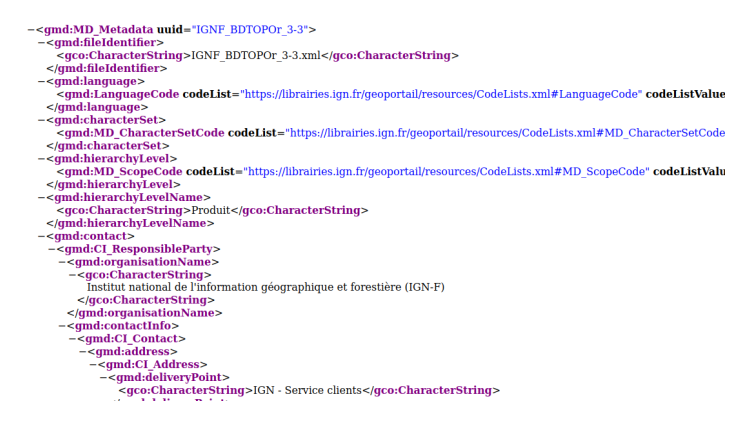755x424 pixels.
Task: Collapse the gmd:hierarchyLevel node
Action: click(x=41, y=159)
